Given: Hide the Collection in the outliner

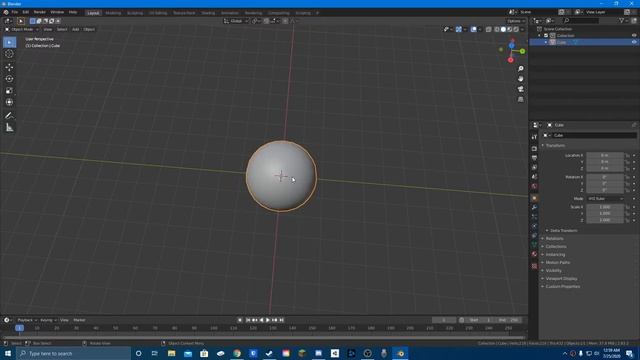Looking at the screenshot, I should [634, 36].
